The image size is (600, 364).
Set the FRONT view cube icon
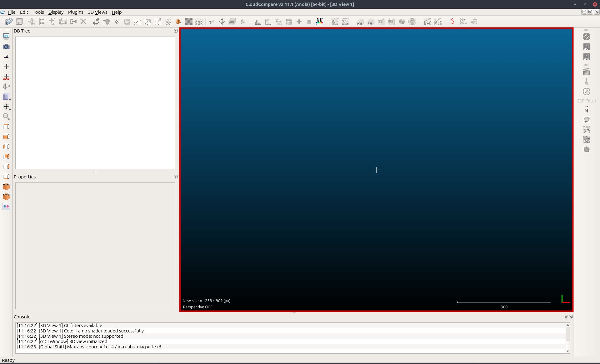tap(6, 187)
